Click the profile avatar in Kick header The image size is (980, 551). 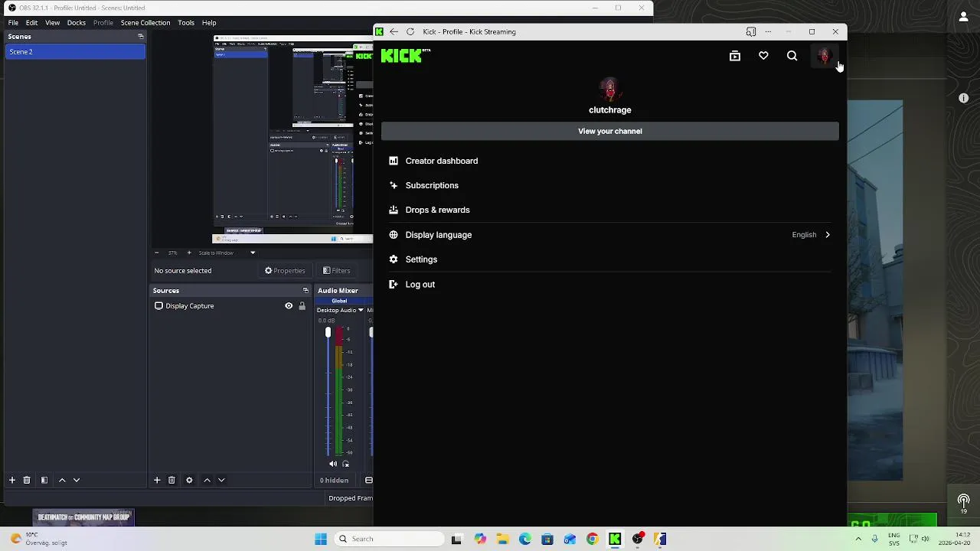[x=824, y=56]
